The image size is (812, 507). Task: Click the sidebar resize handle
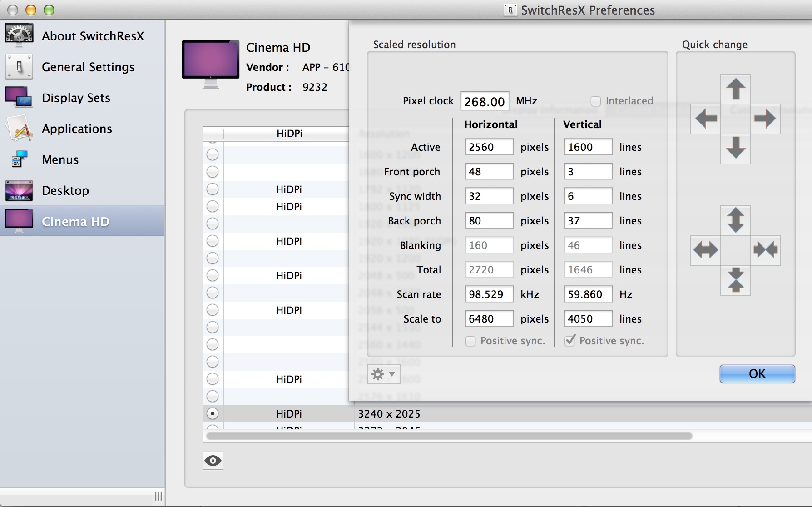[x=158, y=496]
